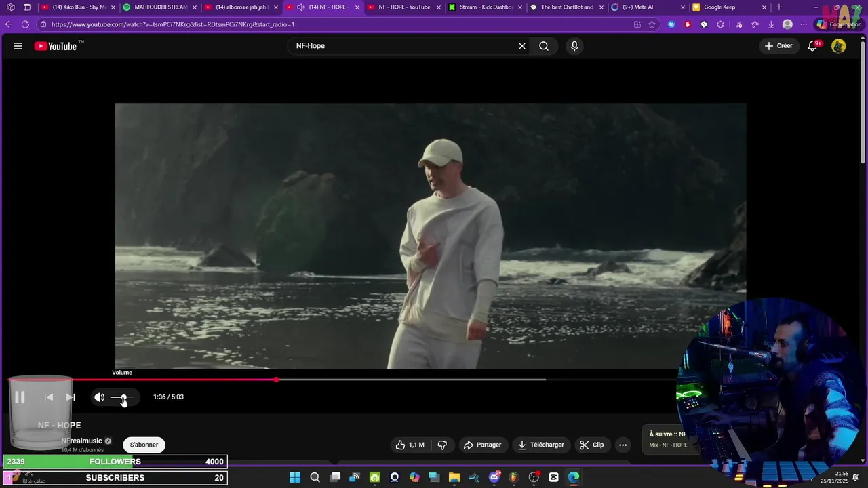Open more actions three-dot menu
The image size is (868, 488).
623,445
